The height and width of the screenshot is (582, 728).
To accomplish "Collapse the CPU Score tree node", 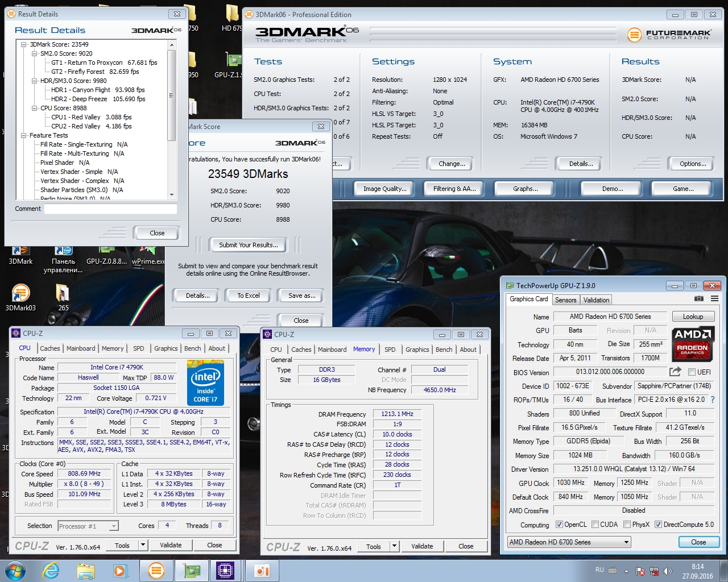I will coord(34,108).
